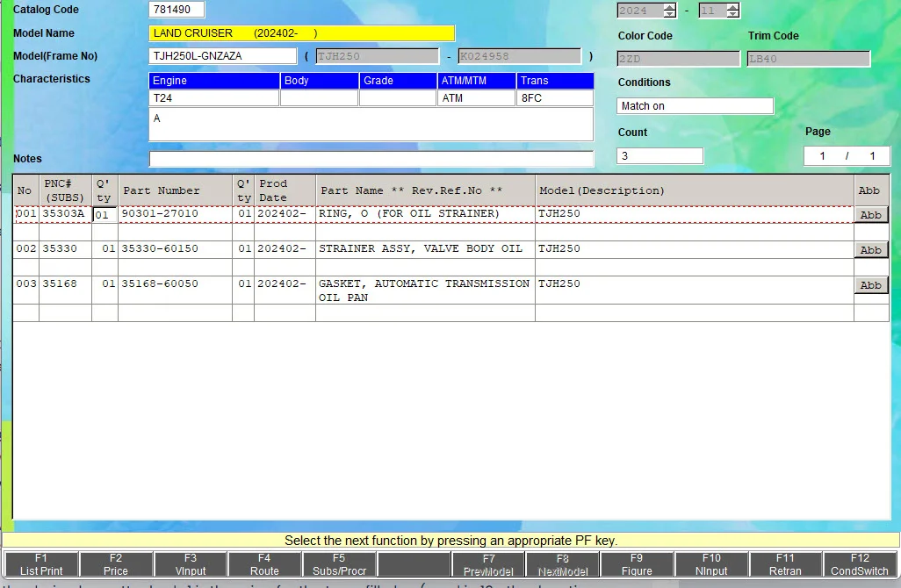Open the F4 Route function
This screenshot has width=901, height=588.
pyautogui.click(x=264, y=564)
